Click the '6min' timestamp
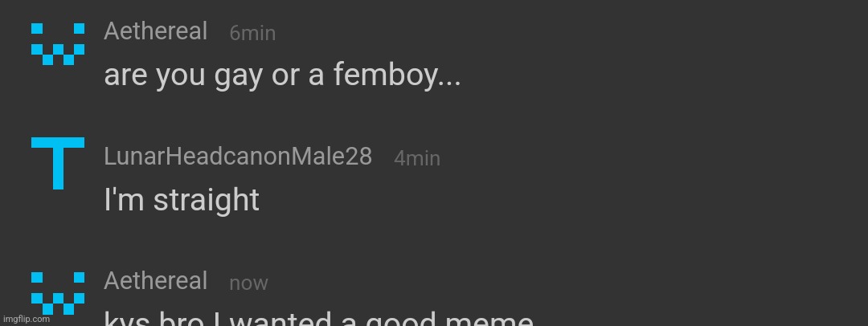 point(252,33)
